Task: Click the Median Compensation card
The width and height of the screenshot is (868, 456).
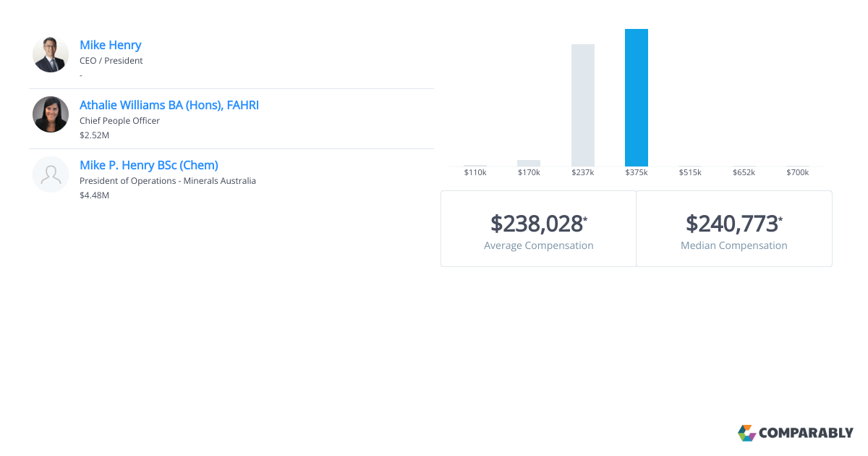Action: pos(733,229)
